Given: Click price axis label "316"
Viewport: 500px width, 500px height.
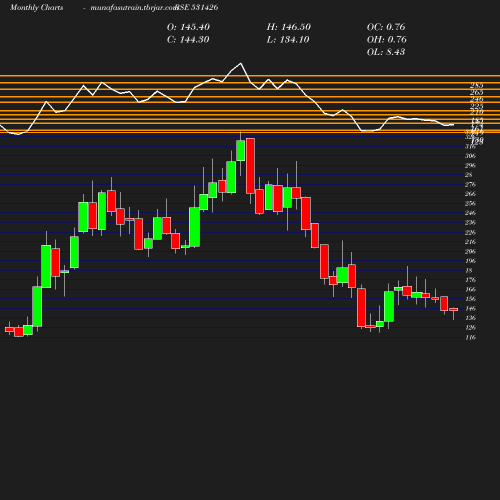Looking at the screenshot, I should pos(470,146).
